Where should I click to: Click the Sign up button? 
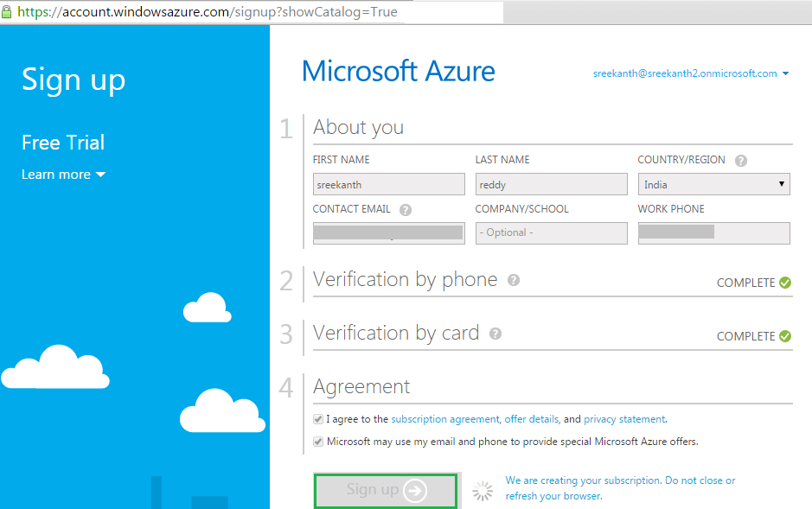(x=386, y=490)
